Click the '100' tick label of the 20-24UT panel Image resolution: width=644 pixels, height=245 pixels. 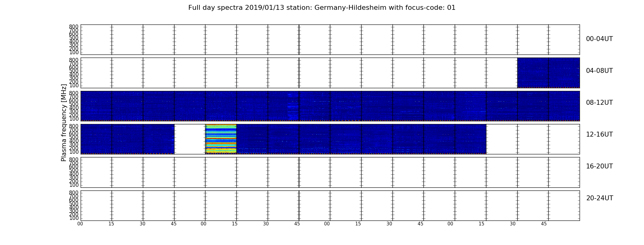[x=74, y=218]
